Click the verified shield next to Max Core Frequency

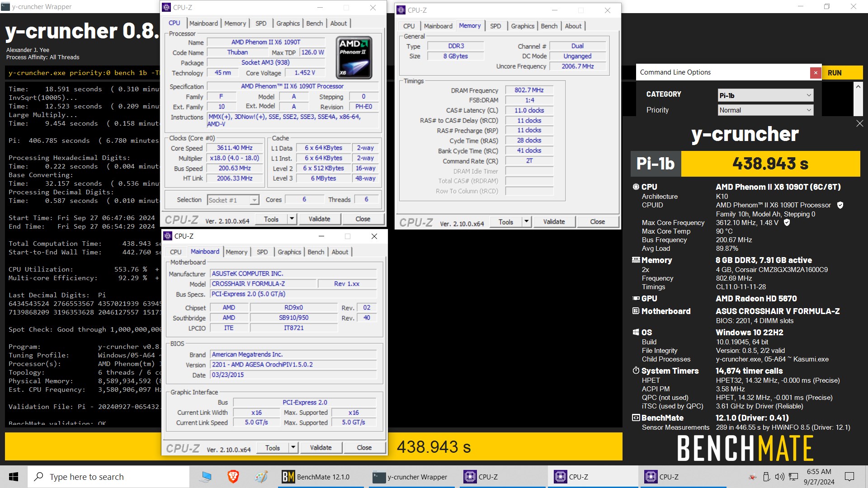click(787, 223)
